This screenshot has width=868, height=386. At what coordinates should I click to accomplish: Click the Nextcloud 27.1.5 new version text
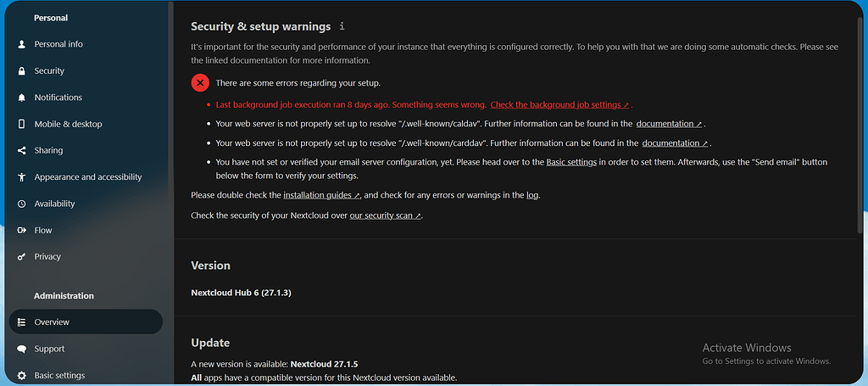tap(325, 365)
